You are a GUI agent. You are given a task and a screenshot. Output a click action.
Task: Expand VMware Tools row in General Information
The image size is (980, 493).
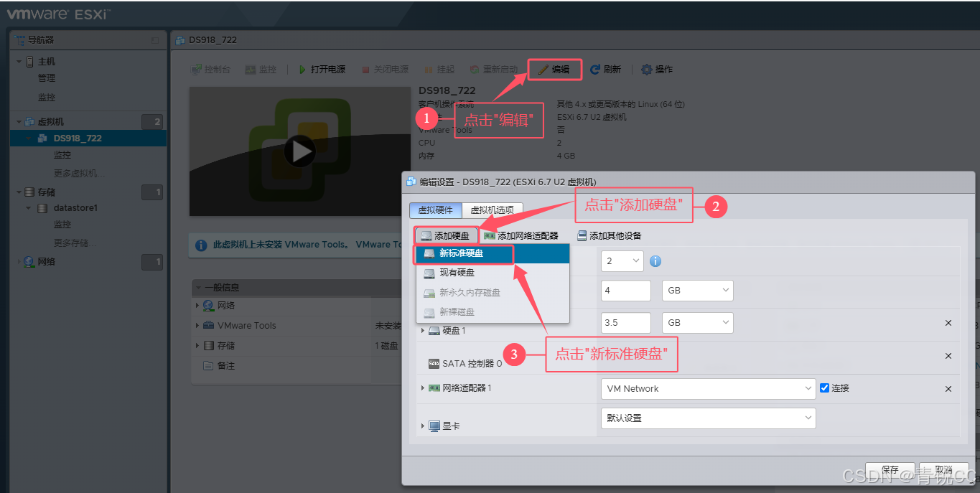(x=197, y=326)
